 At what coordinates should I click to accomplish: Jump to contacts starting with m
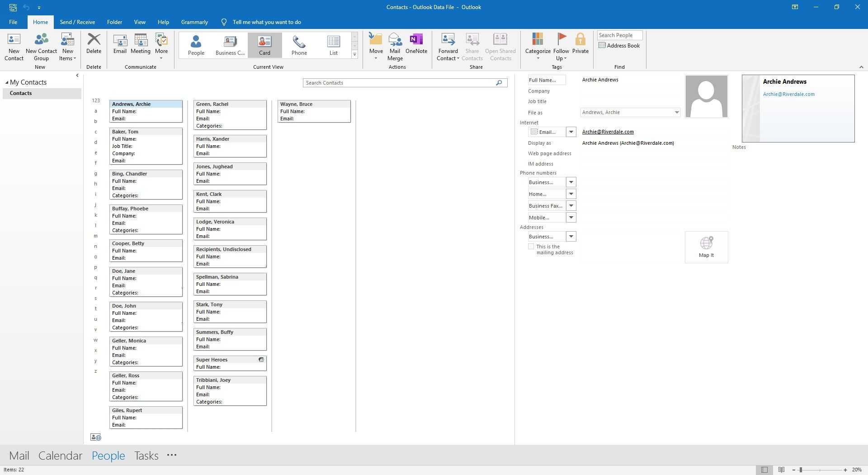[95, 236]
